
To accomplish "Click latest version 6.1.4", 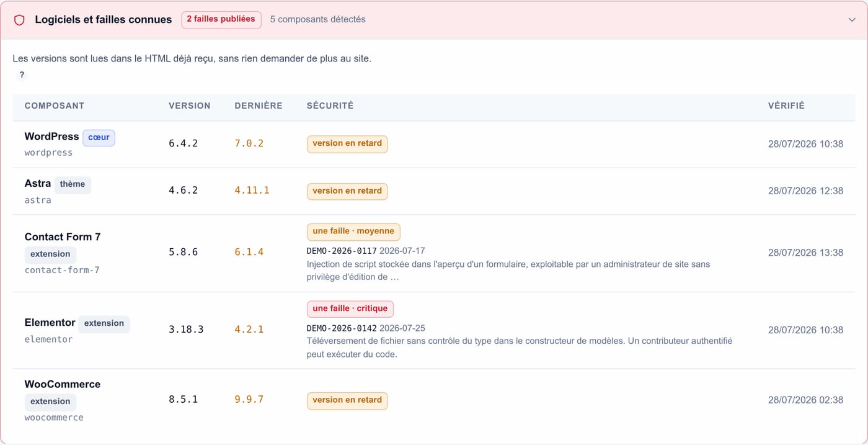I will [249, 253].
